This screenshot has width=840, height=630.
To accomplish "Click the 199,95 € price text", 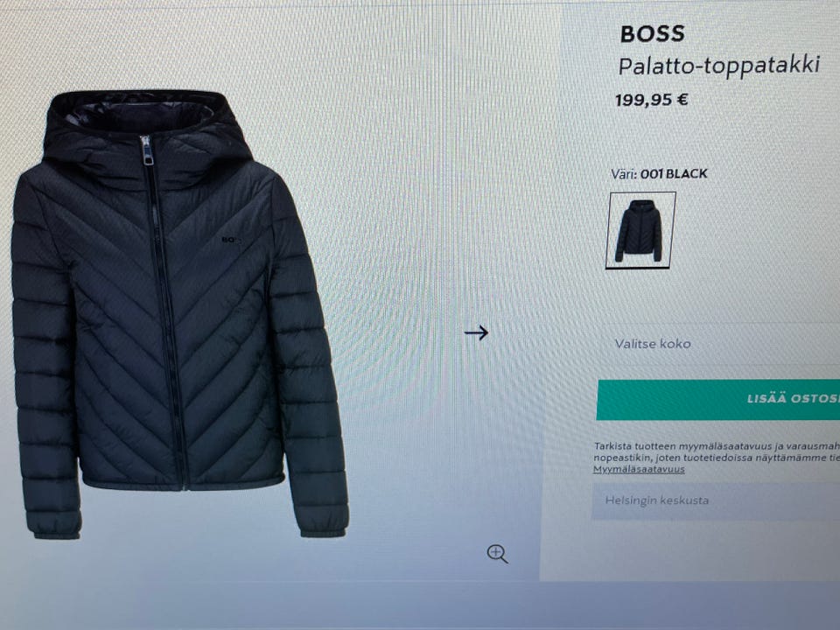I will (651, 100).
